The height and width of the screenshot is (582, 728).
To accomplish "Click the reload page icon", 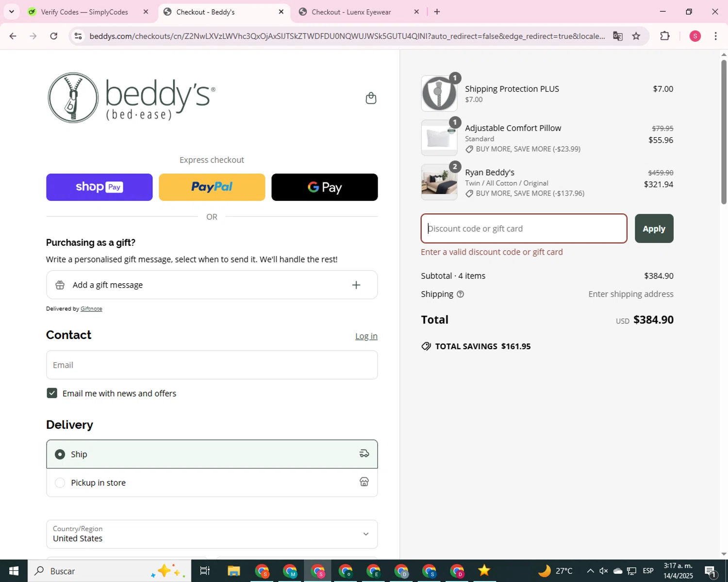I will pyautogui.click(x=54, y=36).
